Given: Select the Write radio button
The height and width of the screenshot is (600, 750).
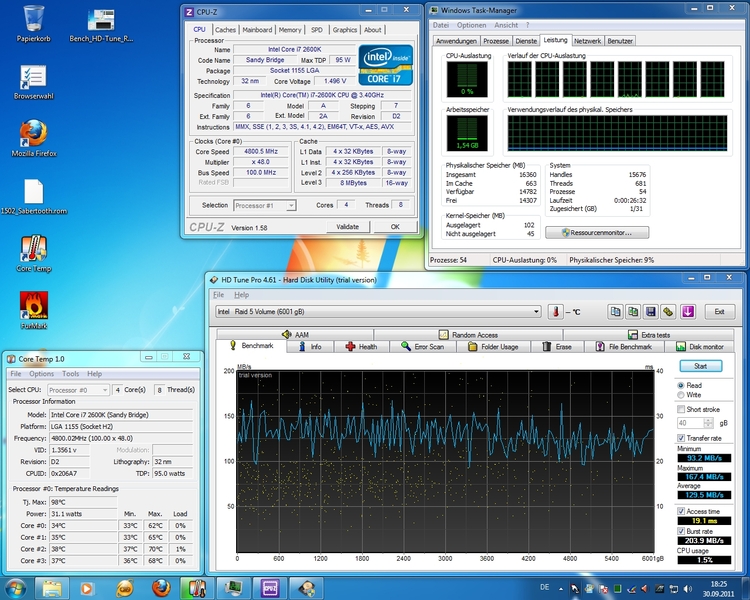Looking at the screenshot, I should [x=681, y=395].
